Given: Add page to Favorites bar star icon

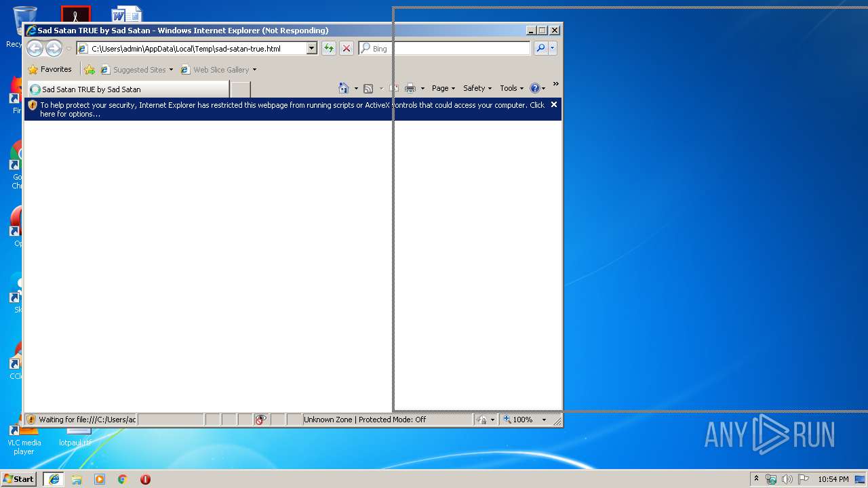Looking at the screenshot, I should 90,70.
